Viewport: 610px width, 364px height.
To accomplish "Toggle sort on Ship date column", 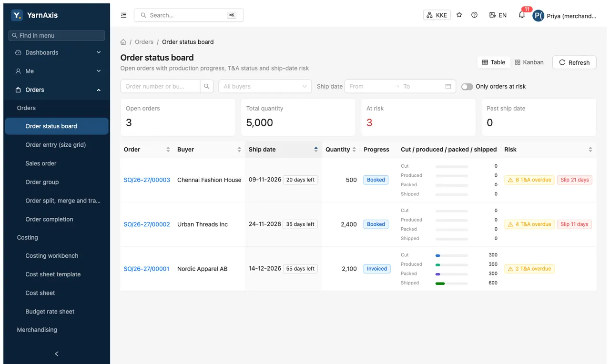I will (x=284, y=150).
